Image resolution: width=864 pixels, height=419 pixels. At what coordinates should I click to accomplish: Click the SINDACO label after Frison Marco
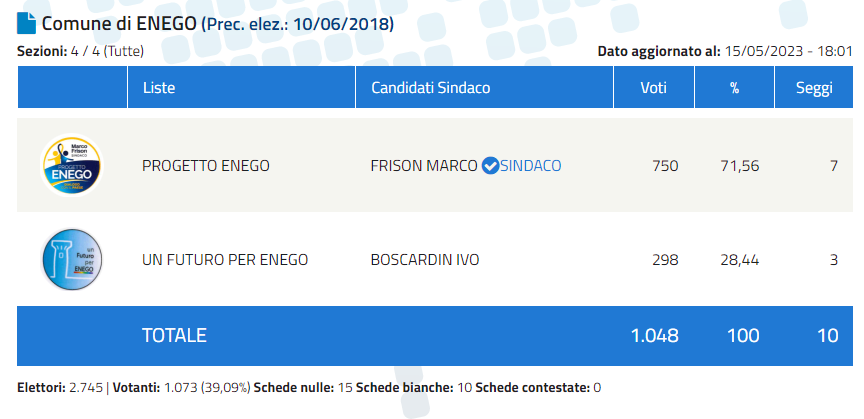[x=531, y=166]
